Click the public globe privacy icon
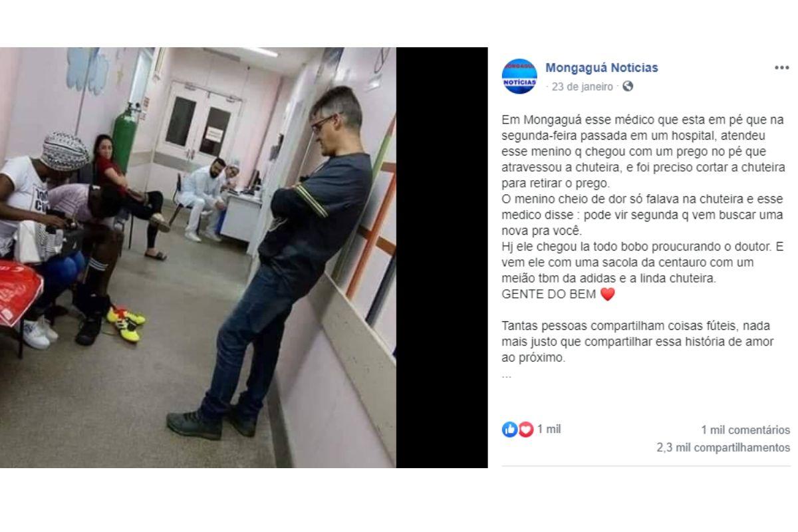The width and height of the screenshot is (798, 532). pyautogui.click(x=628, y=86)
